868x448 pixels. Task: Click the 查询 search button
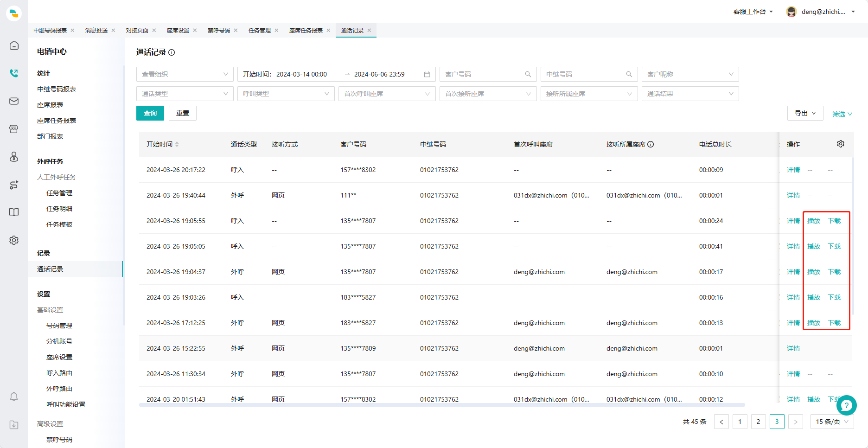click(150, 113)
